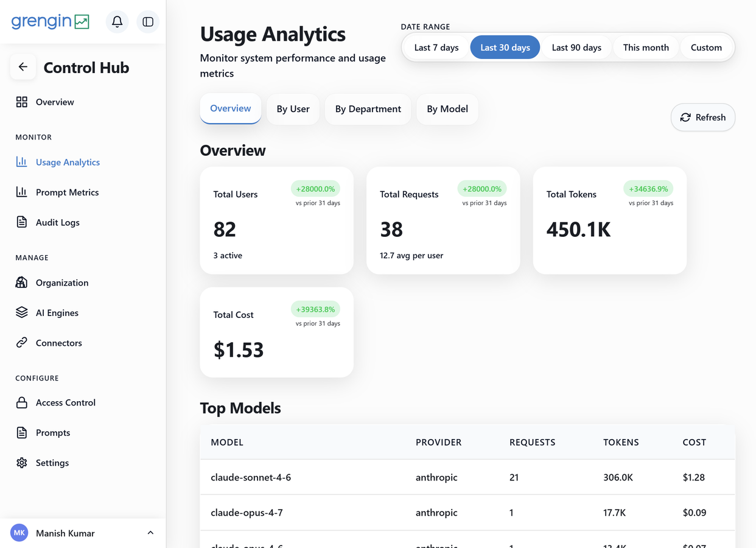
Task: Go back with the arrow button
Action: (23, 67)
